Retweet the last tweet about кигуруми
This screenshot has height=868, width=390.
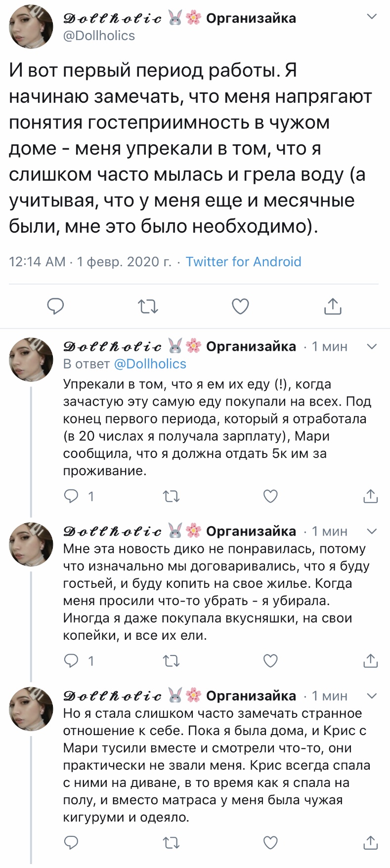tap(171, 842)
